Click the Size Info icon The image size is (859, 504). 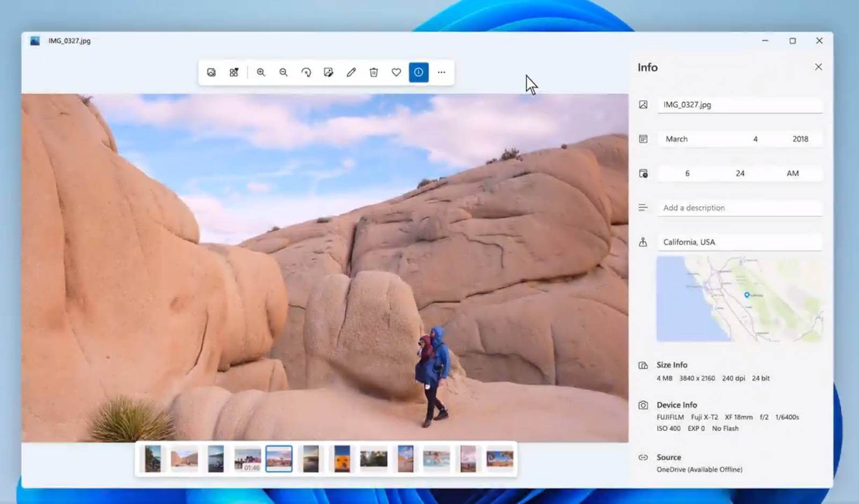click(x=643, y=366)
